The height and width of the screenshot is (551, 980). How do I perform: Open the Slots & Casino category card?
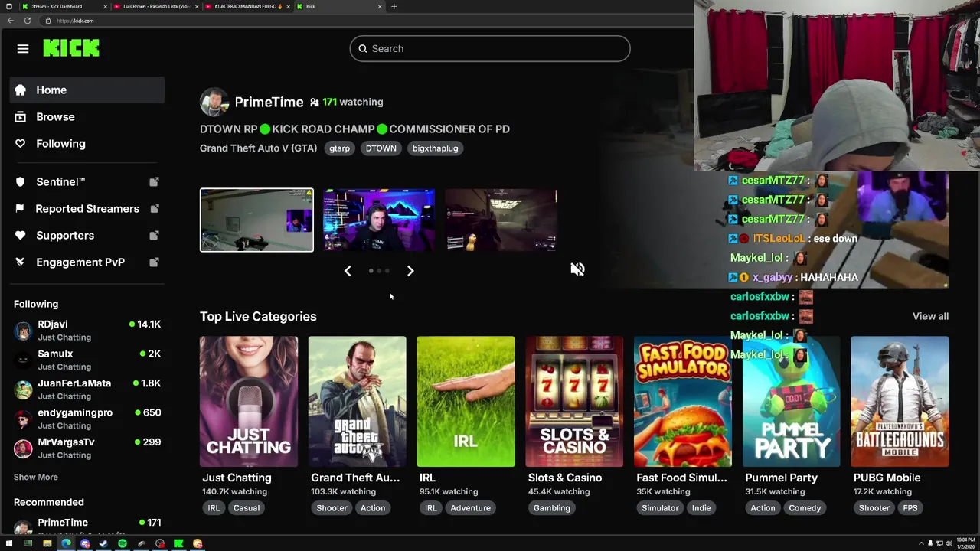pos(574,401)
